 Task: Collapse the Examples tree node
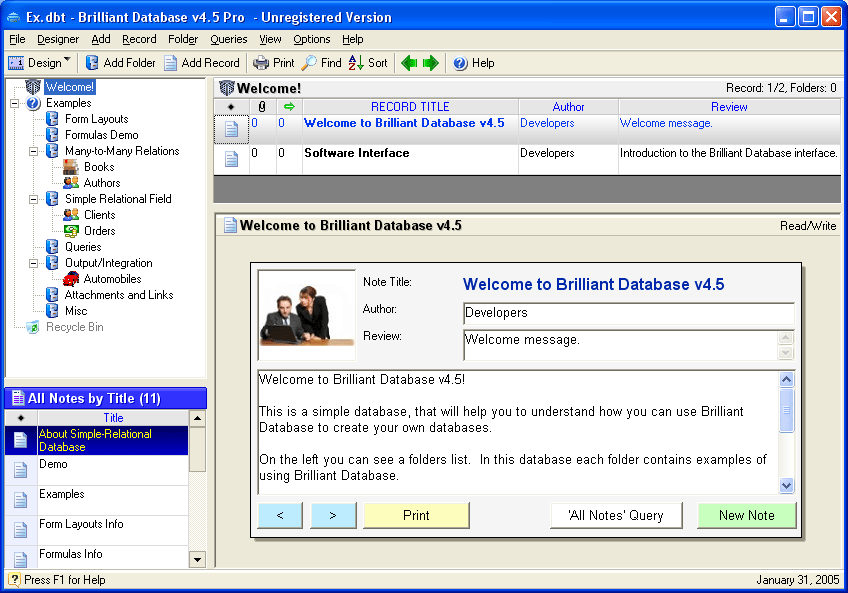tap(15, 103)
